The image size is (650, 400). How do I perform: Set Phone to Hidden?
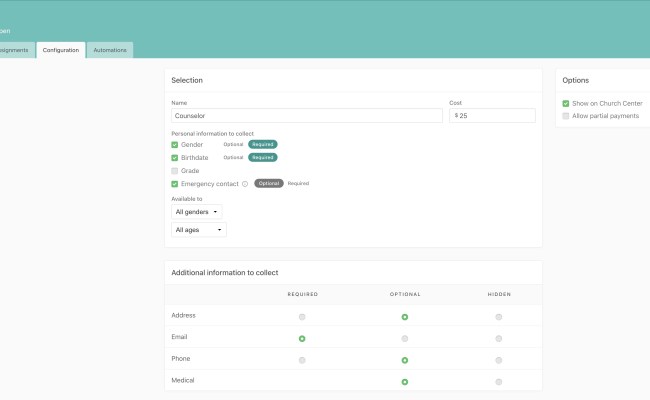[499, 360]
